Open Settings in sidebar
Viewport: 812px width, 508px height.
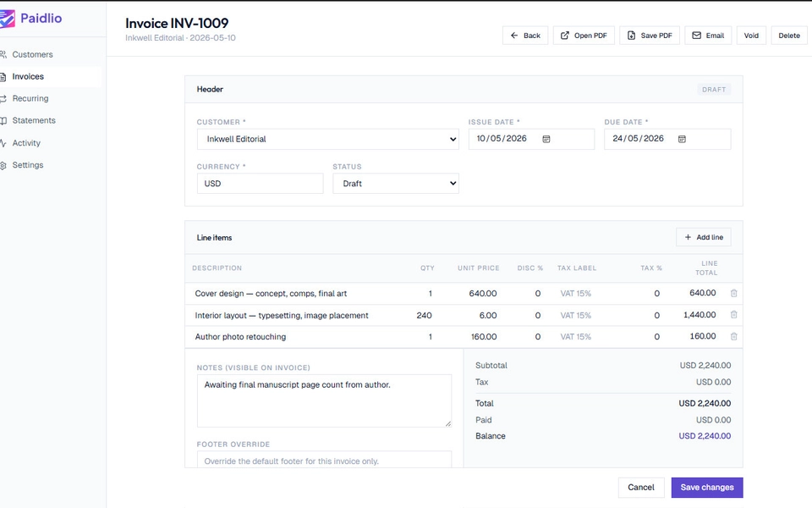click(27, 165)
